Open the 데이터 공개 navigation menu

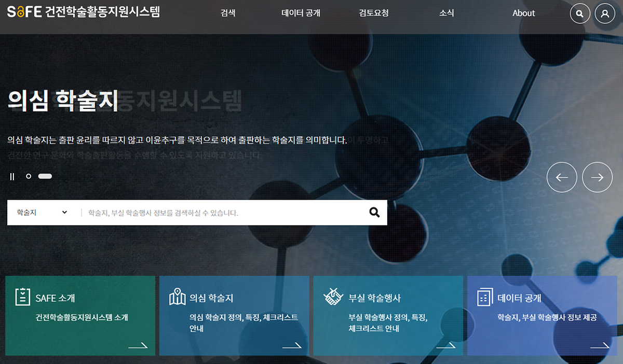[x=301, y=13]
